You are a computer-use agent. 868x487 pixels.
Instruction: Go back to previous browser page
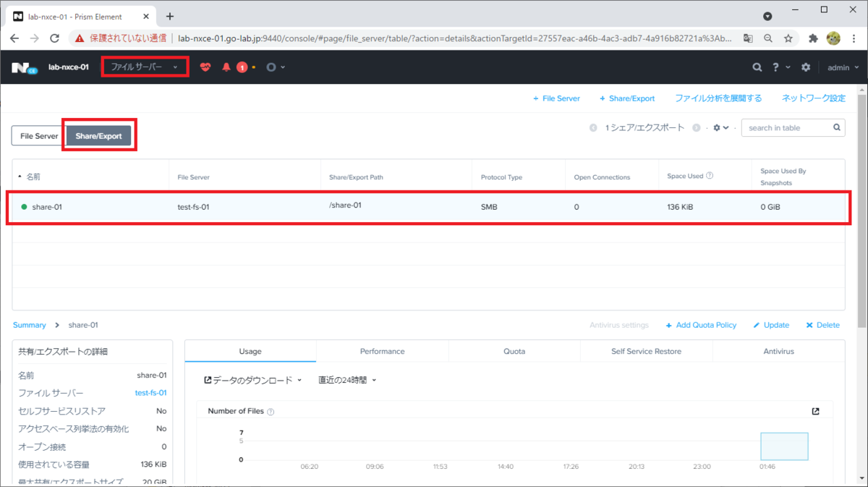tap(14, 38)
